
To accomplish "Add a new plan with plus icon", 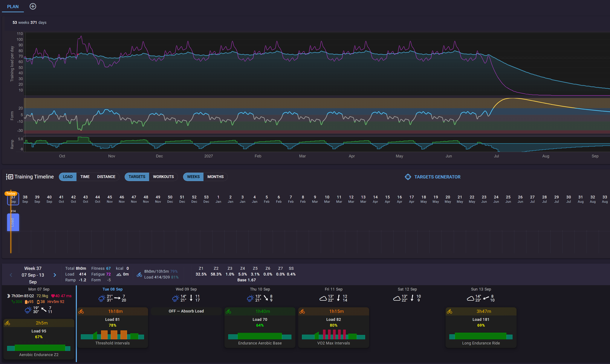I will pos(33,6).
